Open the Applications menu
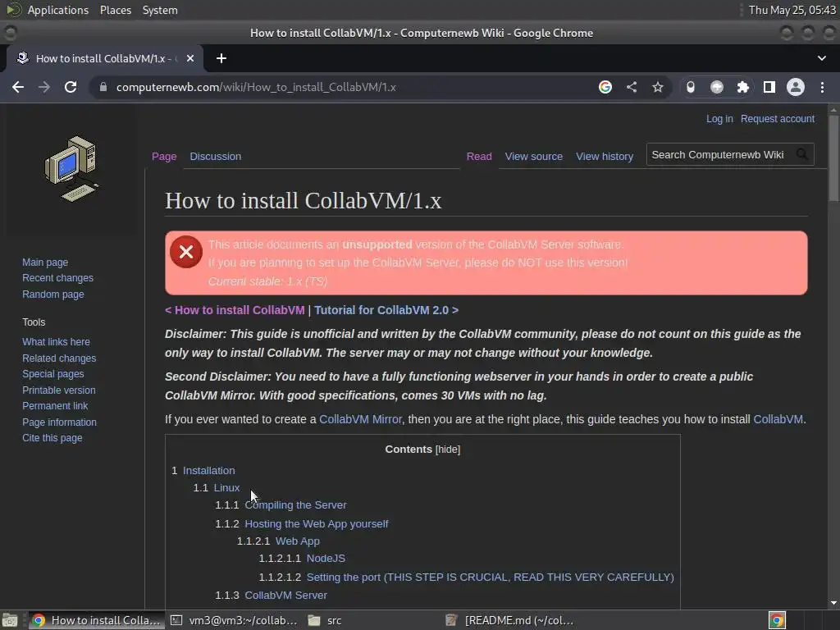 pos(58,10)
